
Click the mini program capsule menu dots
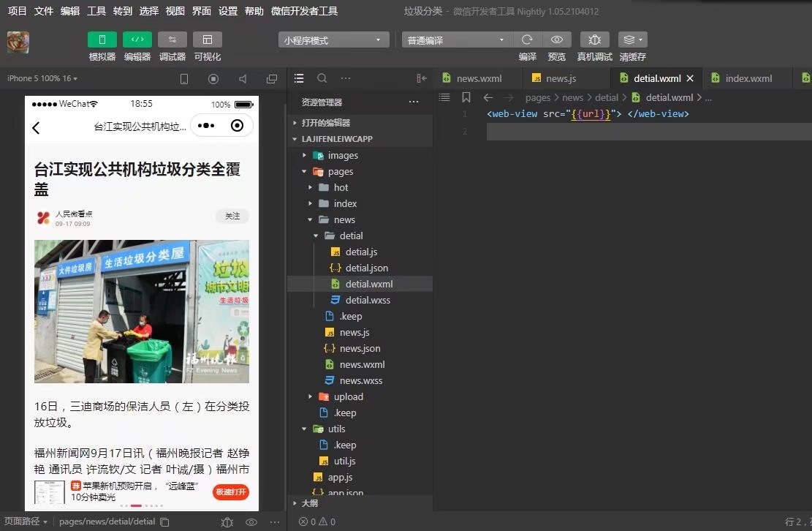coord(206,125)
